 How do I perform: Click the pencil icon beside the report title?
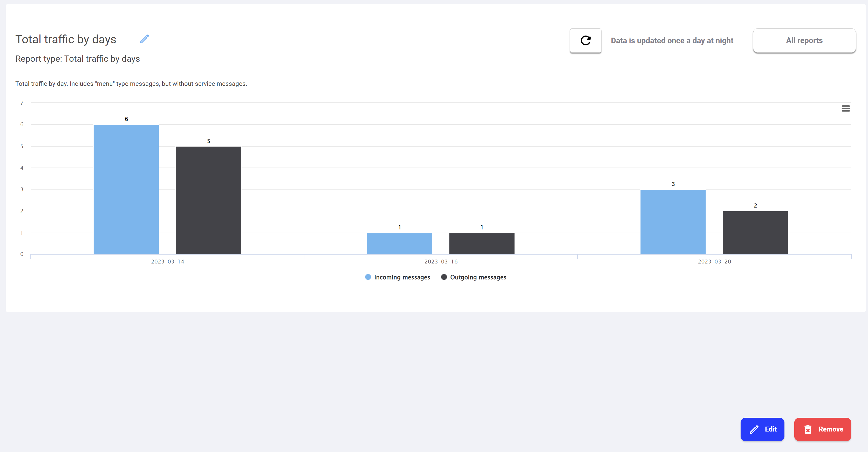[144, 39]
